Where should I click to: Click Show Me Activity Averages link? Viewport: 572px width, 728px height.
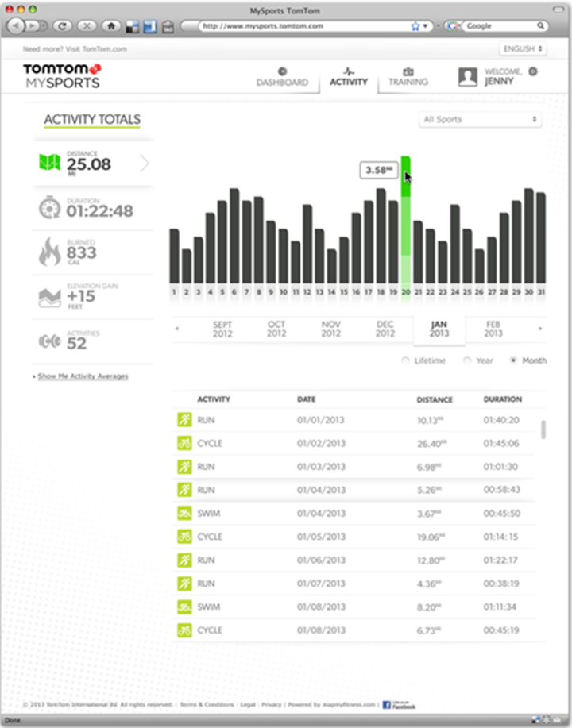click(83, 376)
